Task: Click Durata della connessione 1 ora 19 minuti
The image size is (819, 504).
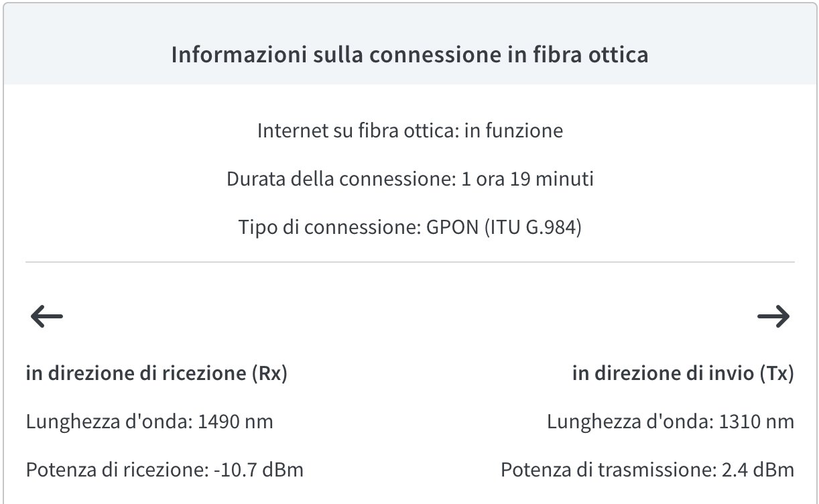Action: pyautogui.click(x=409, y=180)
